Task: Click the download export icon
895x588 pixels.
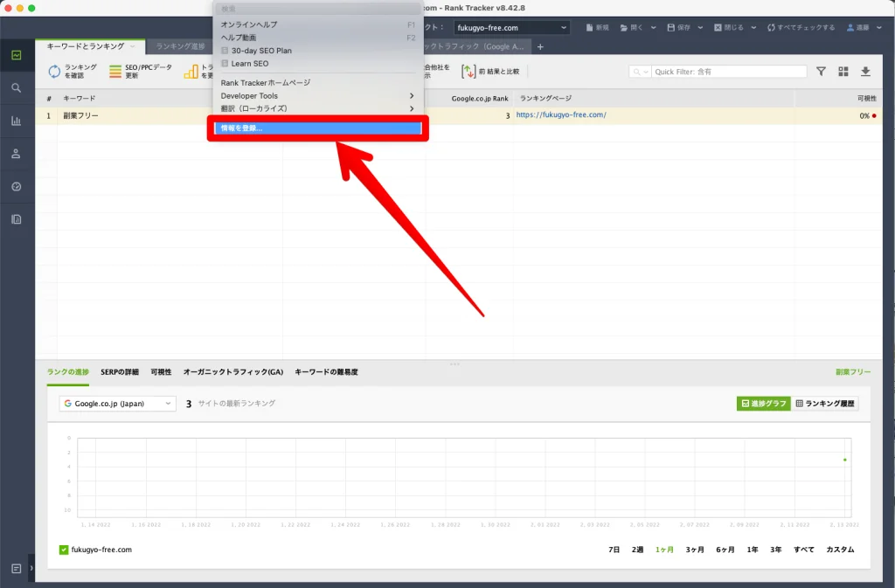Action: (x=865, y=72)
